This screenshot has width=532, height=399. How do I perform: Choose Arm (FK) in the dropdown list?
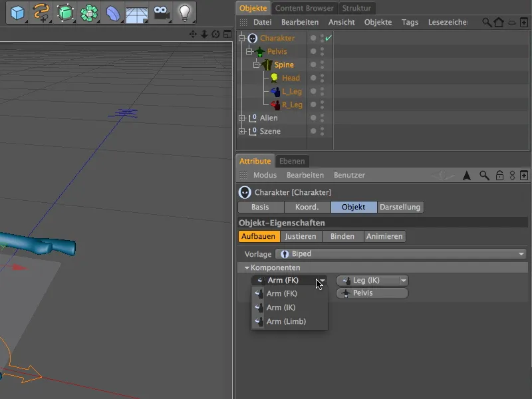[x=289, y=294]
